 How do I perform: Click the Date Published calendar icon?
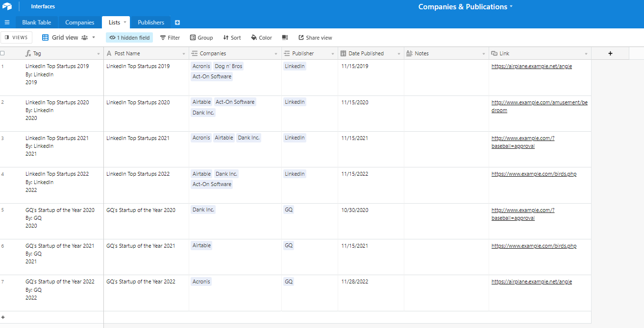pyautogui.click(x=344, y=53)
